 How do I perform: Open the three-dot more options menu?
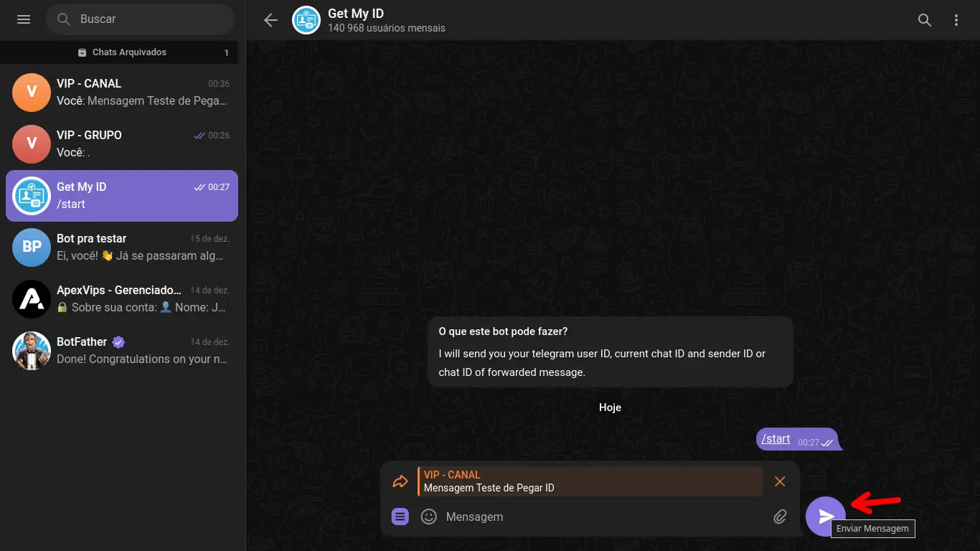click(956, 20)
